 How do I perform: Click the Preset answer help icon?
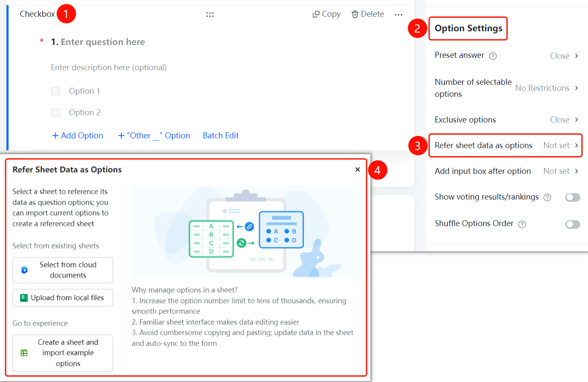(493, 56)
